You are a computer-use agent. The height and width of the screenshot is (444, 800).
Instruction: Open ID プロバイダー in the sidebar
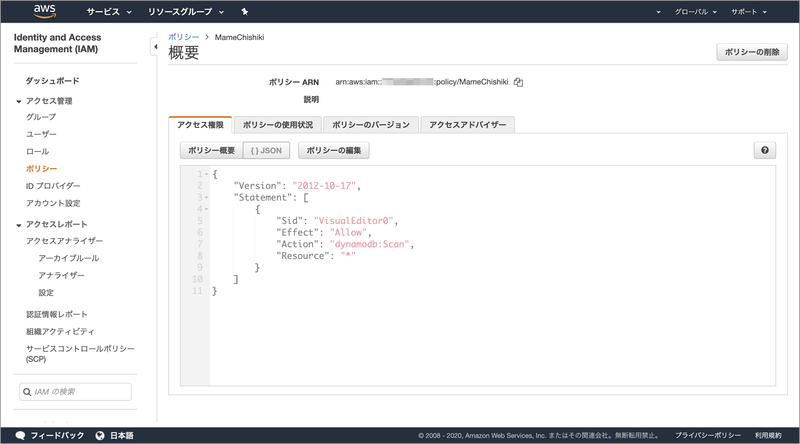pos(53,186)
